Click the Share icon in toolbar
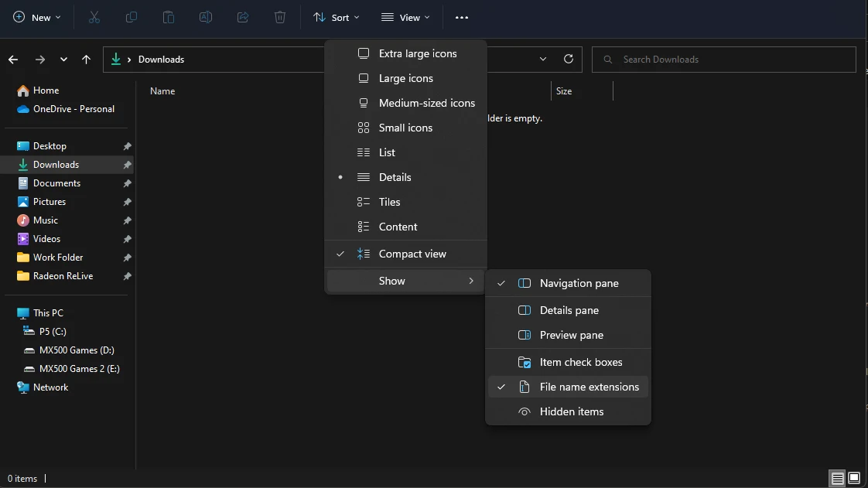 coord(243,17)
